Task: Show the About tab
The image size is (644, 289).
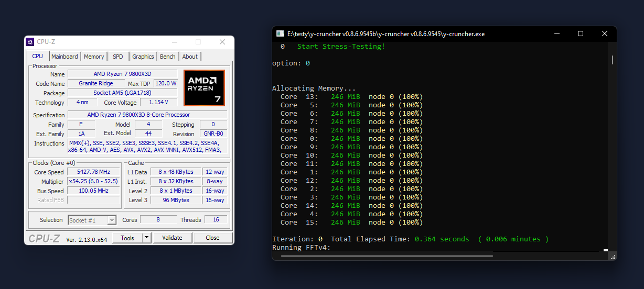Action: coord(190,57)
